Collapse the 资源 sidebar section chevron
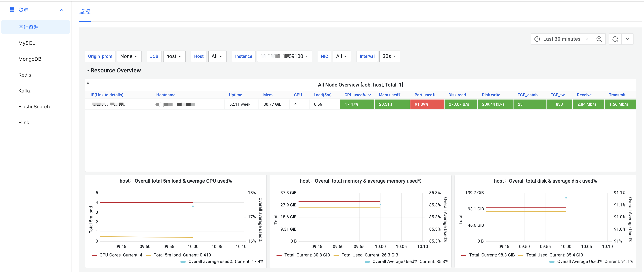 coord(62,10)
